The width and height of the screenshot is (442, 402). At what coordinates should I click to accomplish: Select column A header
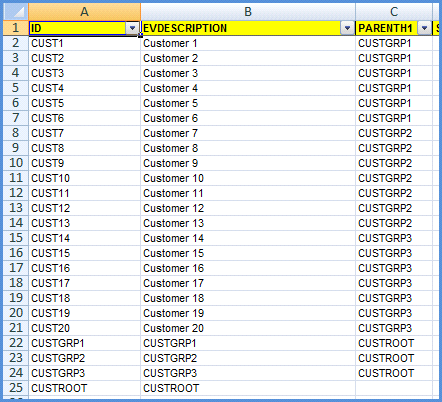pos(84,12)
